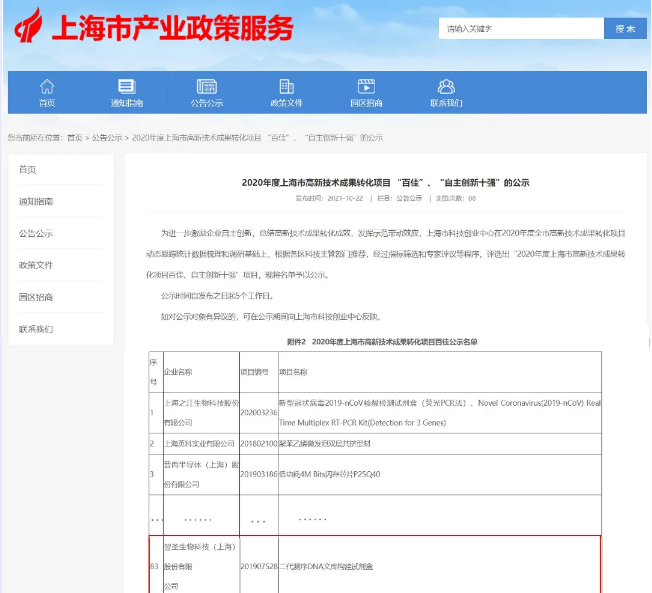Select 联系我们 in left sidebar

pyautogui.click(x=36, y=329)
